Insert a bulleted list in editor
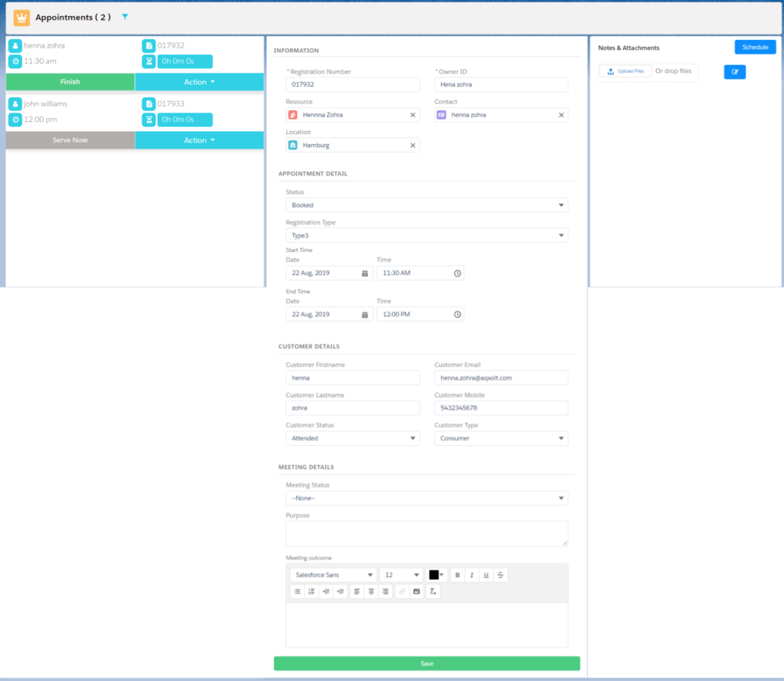The image size is (784, 681). (x=297, y=591)
